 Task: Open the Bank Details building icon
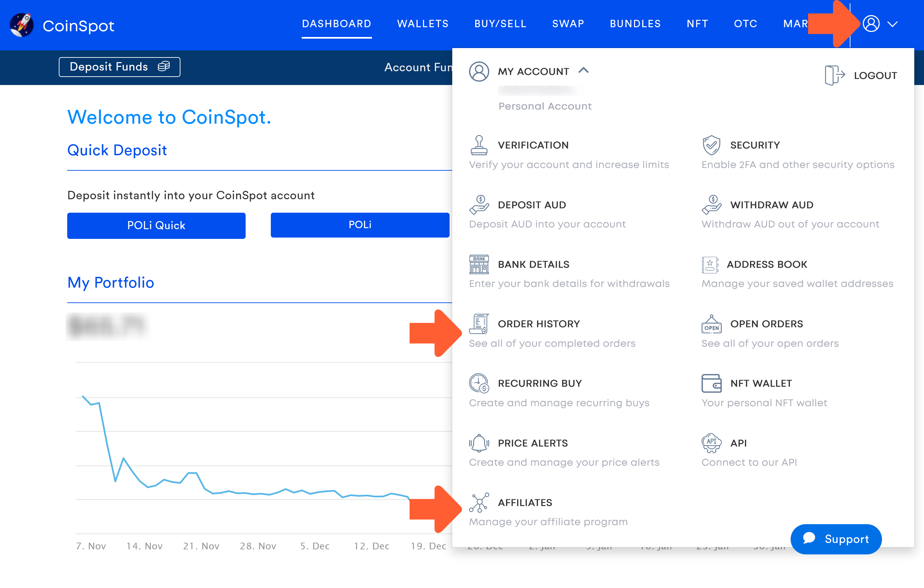tap(479, 264)
